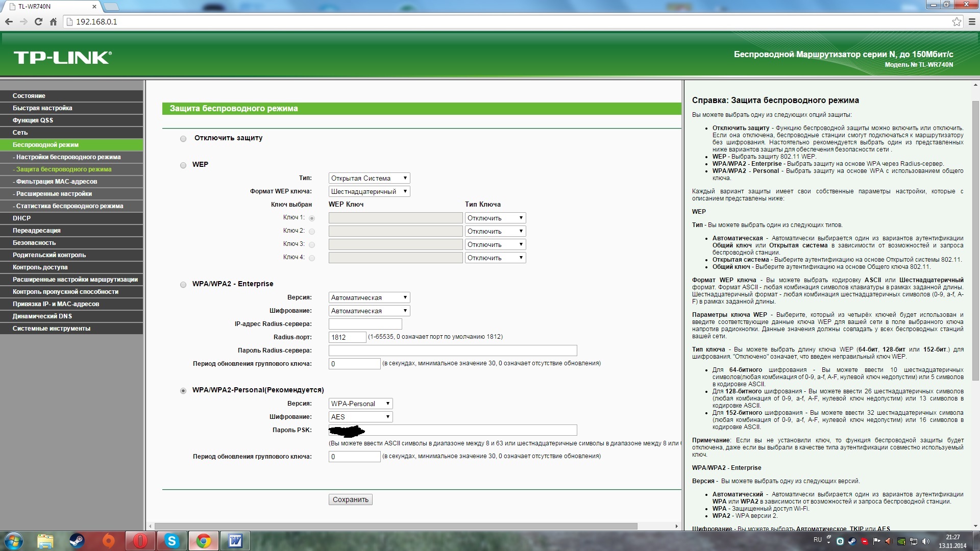
Task: Open 'Системные инструменты' menu item
Action: pyautogui.click(x=71, y=329)
